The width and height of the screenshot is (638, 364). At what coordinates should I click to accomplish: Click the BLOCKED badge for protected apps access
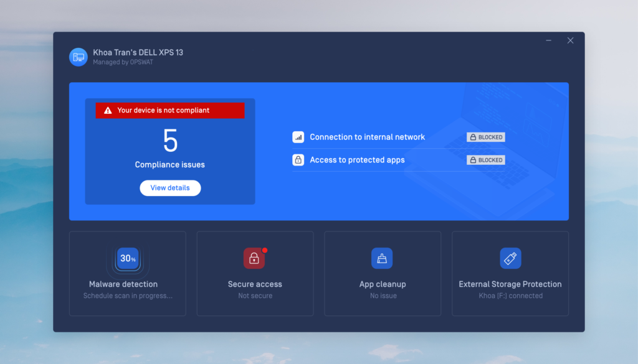pyautogui.click(x=486, y=160)
